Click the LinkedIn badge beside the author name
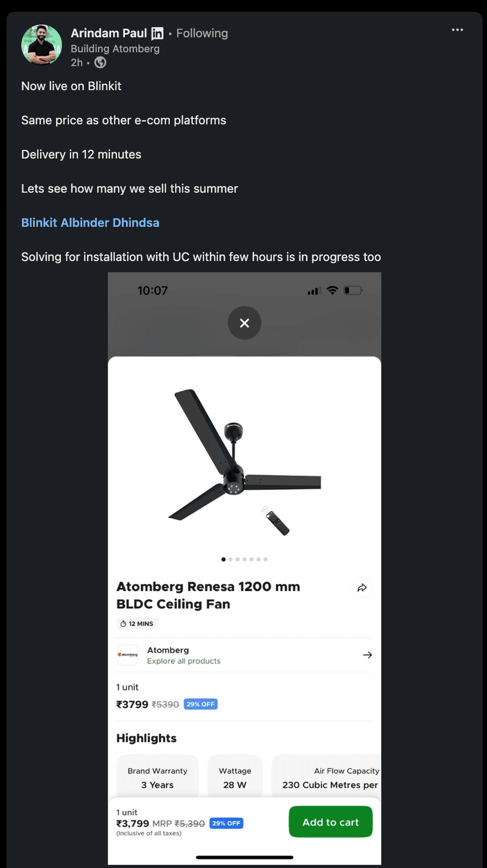This screenshot has width=487, height=868. click(157, 34)
